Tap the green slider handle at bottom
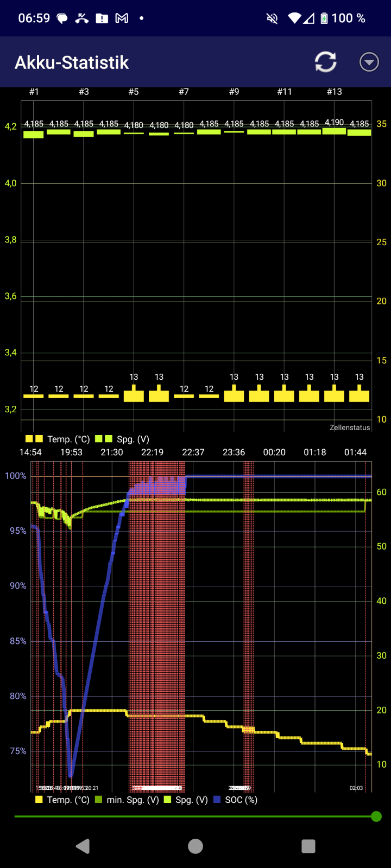 coord(376,816)
